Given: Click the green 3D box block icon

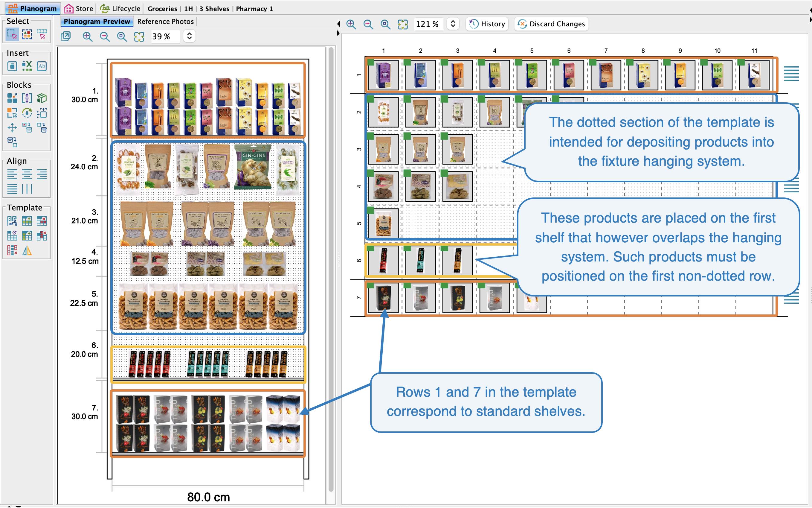Looking at the screenshot, I should click(42, 98).
